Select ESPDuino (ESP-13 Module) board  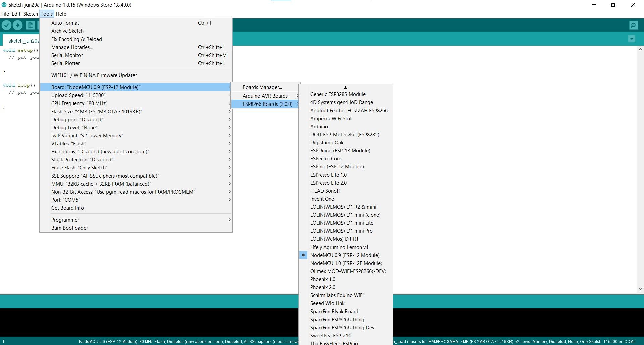click(345, 151)
